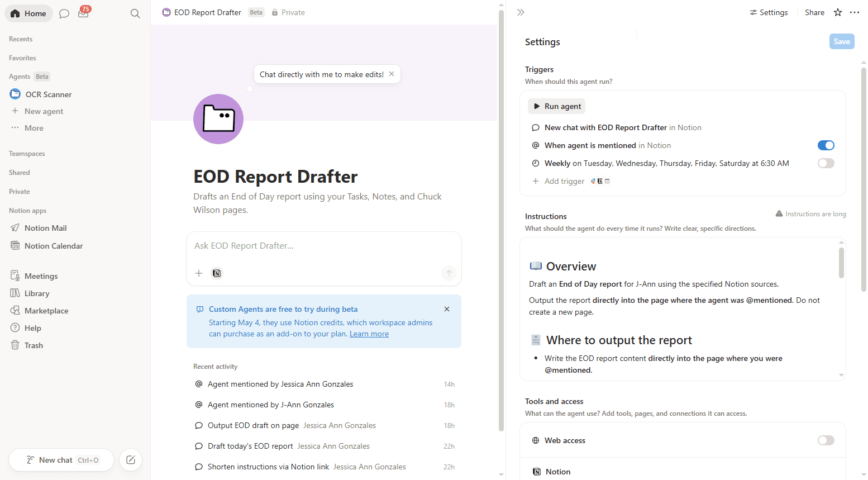Open the Learn more link
Screen dimensions: 868x480
pos(369,334)
